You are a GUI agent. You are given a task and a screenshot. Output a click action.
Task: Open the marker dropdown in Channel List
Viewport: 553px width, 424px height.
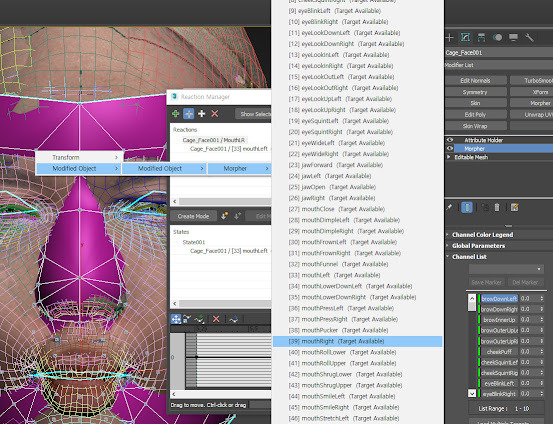pyautogui.click(x=506, y=269)
